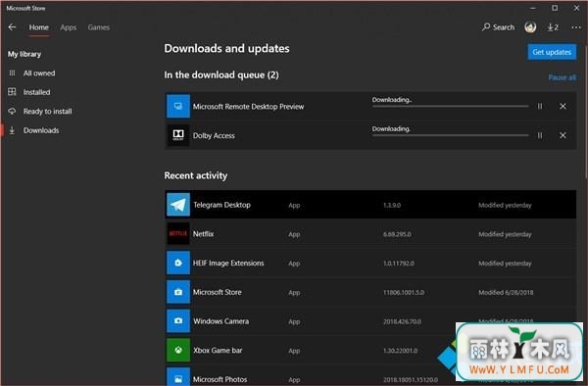Go back with the back arrow

[12, 27]
